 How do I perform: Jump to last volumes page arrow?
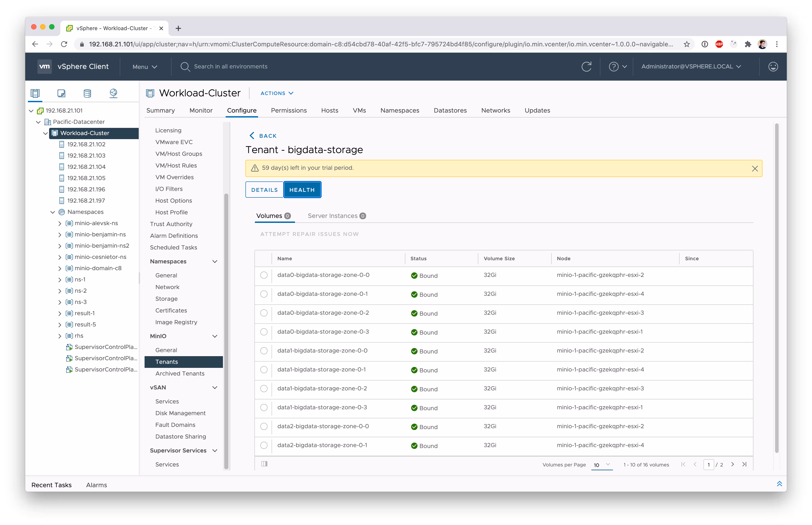(744, 464)
